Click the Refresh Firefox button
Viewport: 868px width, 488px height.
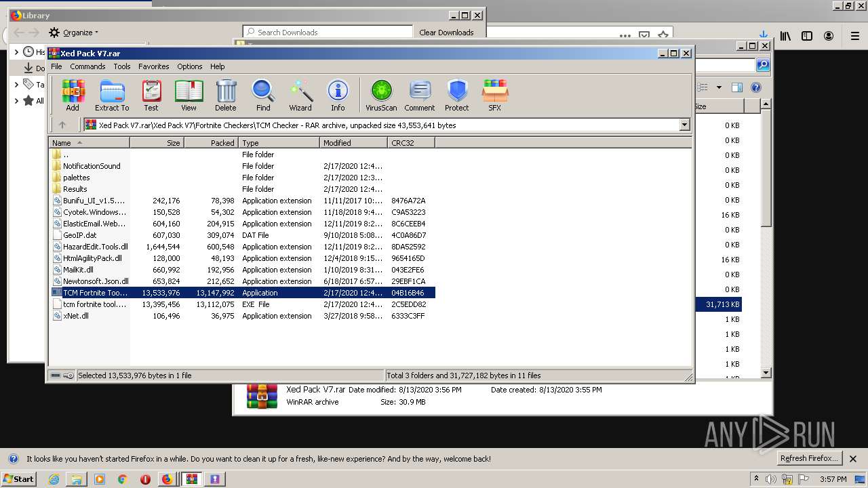pos(809,458)
